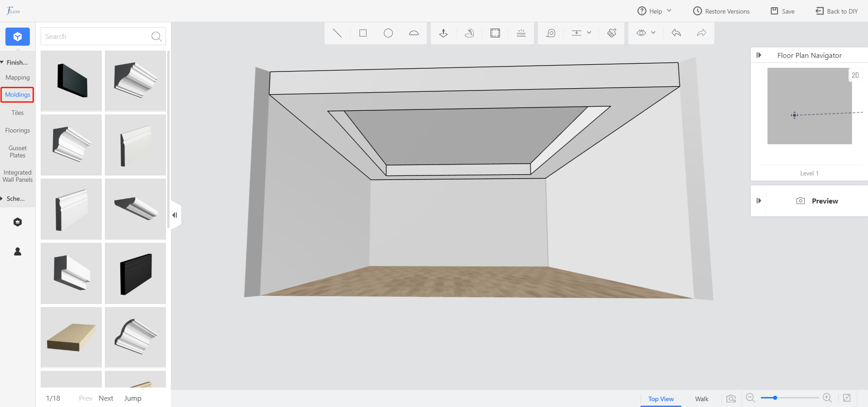Select the arc drawing tool
868x407 pixels.
(x=414, y=33)
